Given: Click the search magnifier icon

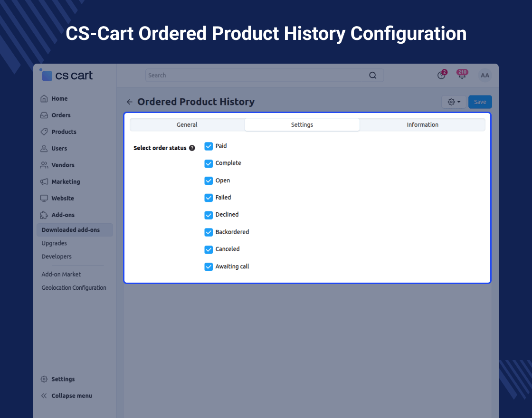Looking at the screenshot, I should [x=373, y=76].
